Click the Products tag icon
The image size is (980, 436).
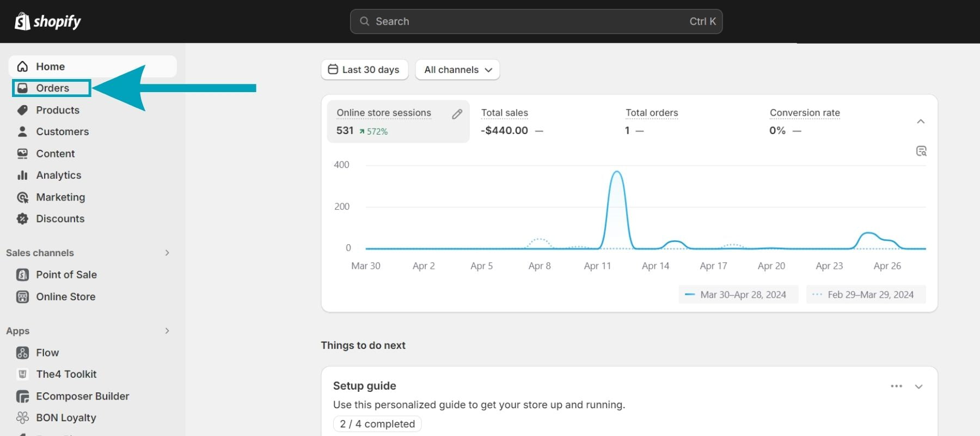[22, 110]
